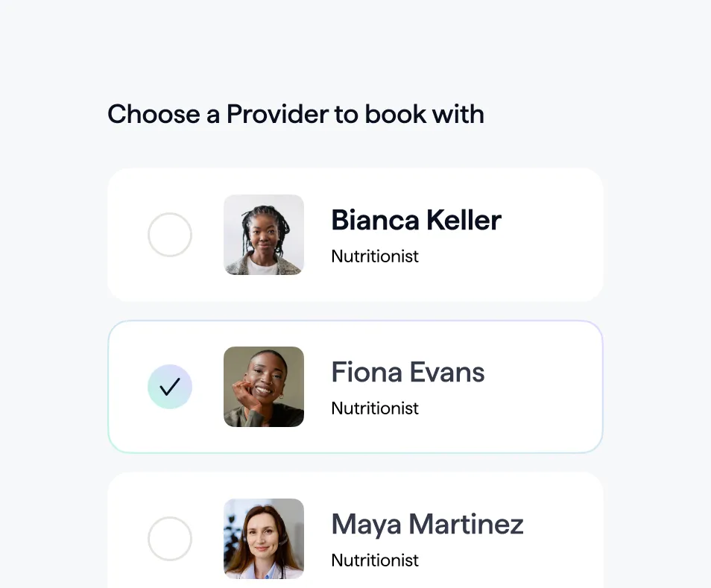Click the name Maya Martinez

point(426,524)
